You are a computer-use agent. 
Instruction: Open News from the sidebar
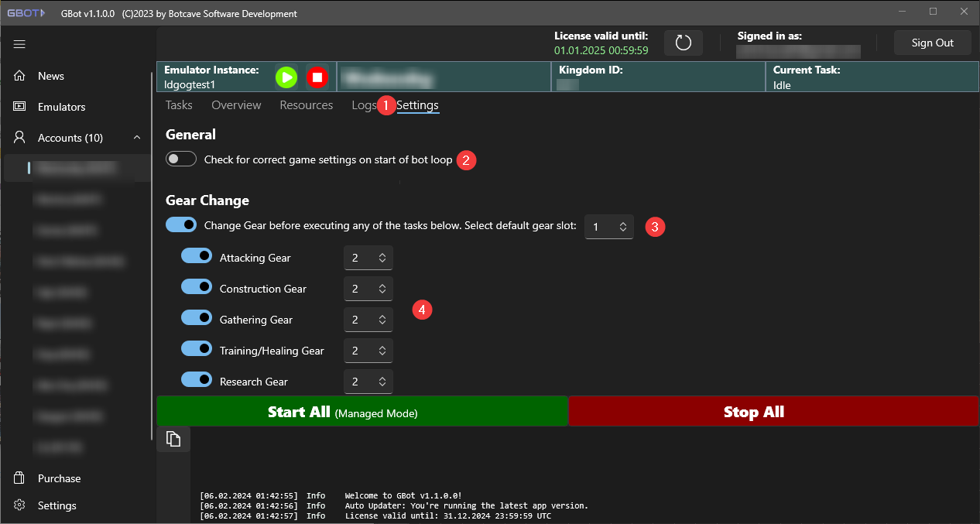[x=50, y=76]
